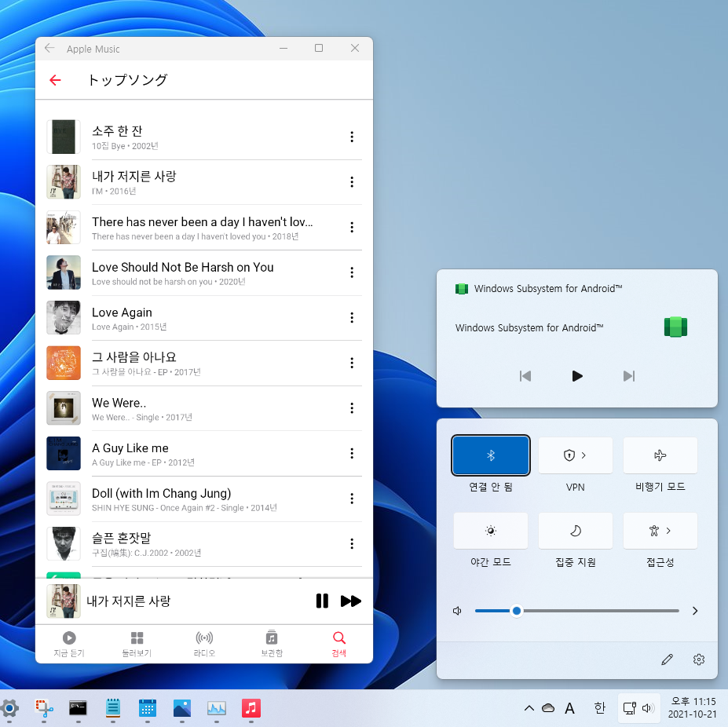The height and width of the screenshot is (727, 728).
Task: Pause the currently playing song in Apple Music
Action: [x=322, y=601]
